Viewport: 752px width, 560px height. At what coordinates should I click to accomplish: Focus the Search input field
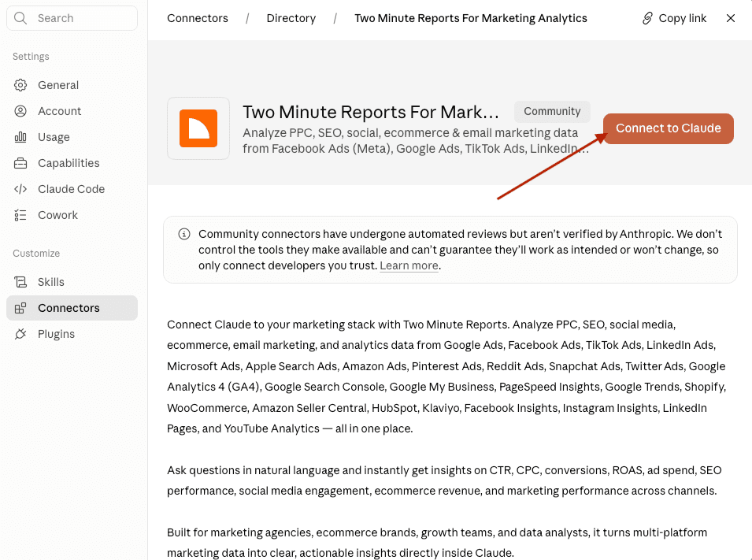pyautogui.click(x=72, y=18)
